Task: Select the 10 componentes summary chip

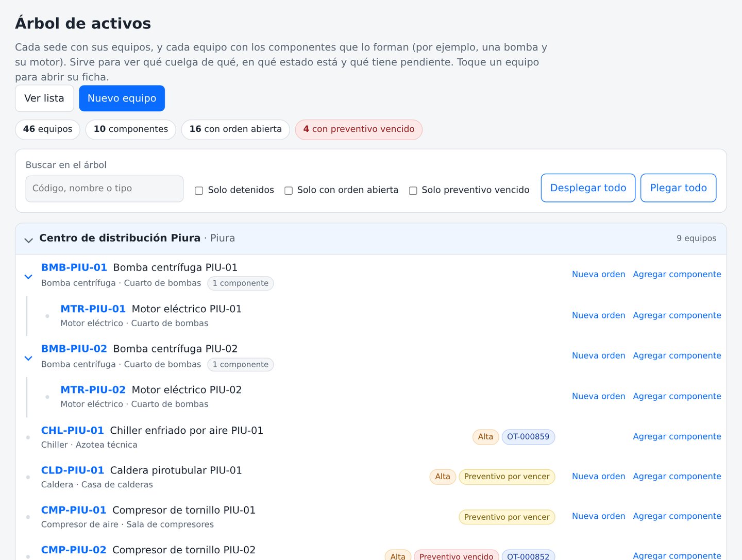Action: [131, 129]
